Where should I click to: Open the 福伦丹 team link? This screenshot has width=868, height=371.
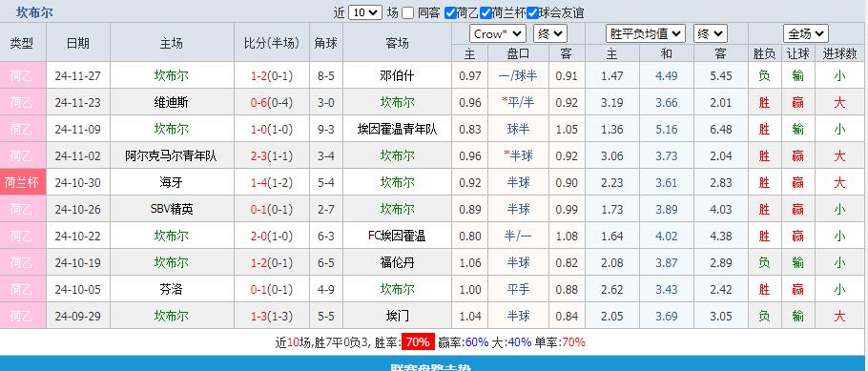397,263
